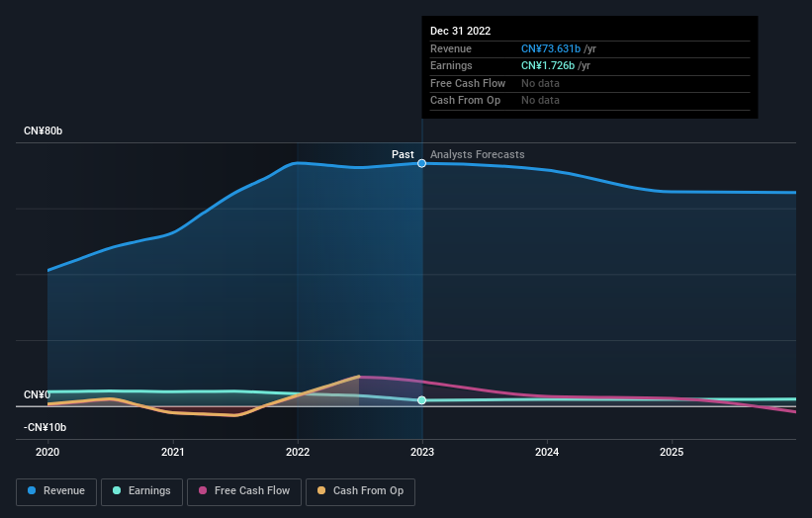Click the 2025 x-axis label
Viewport: 812px width, 518px height.
coord(672,453)
